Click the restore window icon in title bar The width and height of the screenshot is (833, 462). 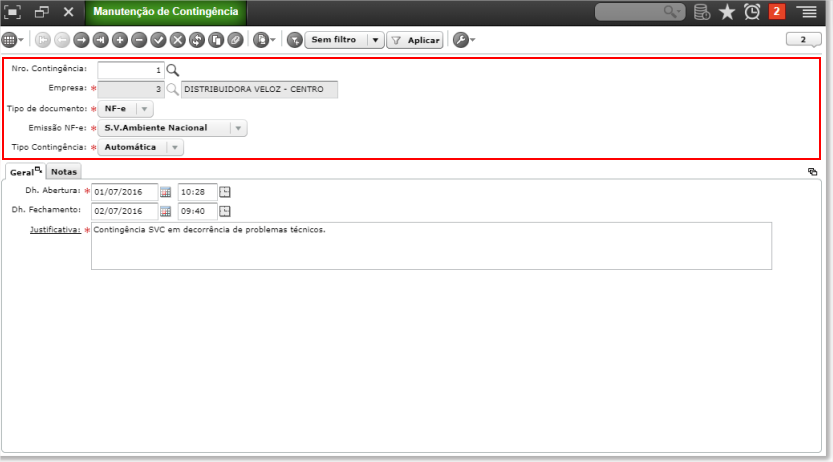tap(41, 12)
